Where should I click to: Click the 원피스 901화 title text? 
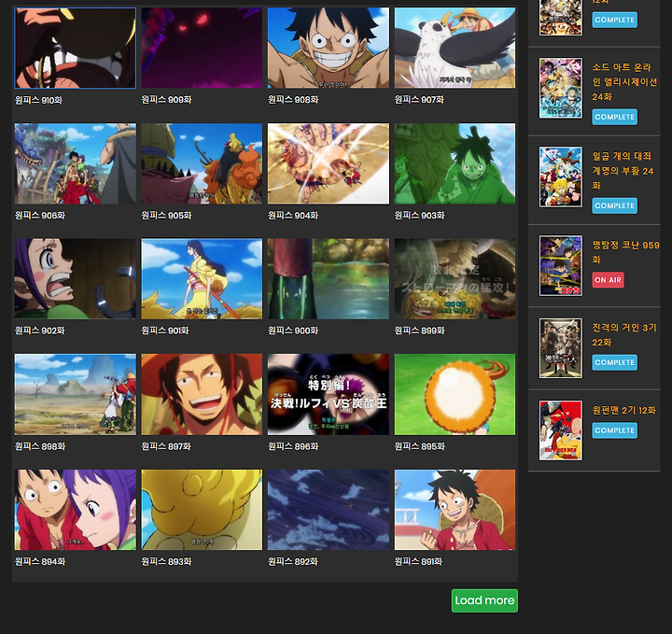click(x=165, y=331)
